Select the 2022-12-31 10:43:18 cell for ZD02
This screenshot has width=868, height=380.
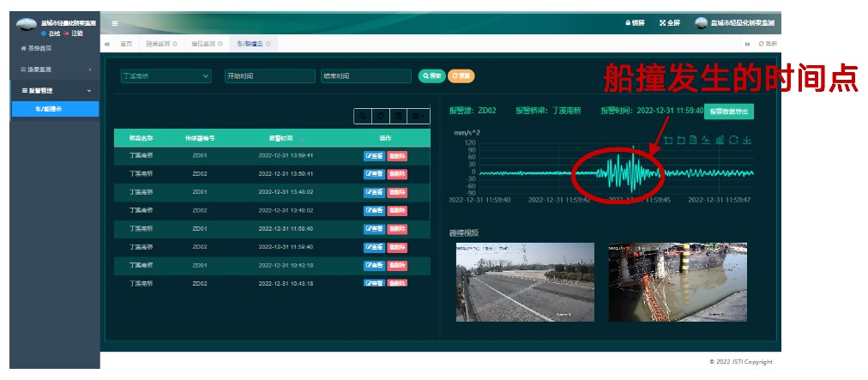(x=286, y=284)
